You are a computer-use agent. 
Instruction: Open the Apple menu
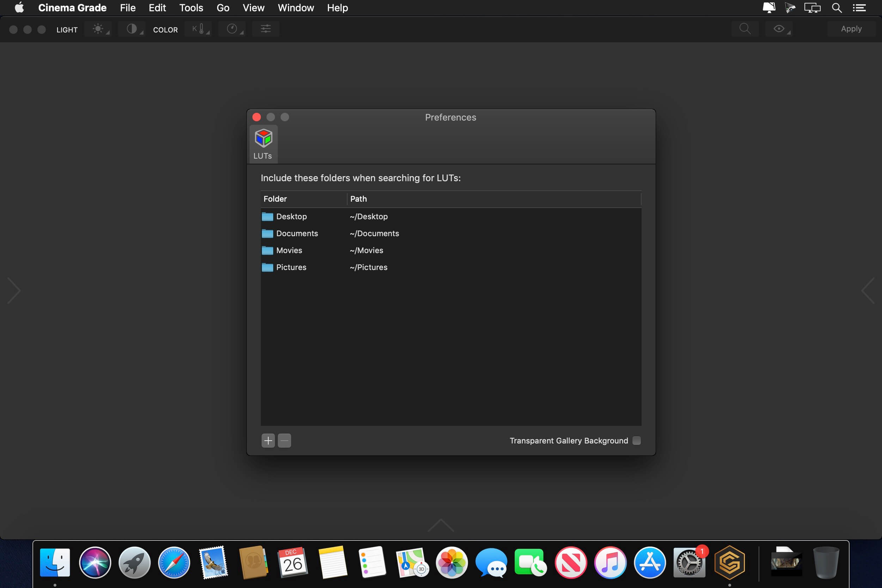tap(19, 8)
